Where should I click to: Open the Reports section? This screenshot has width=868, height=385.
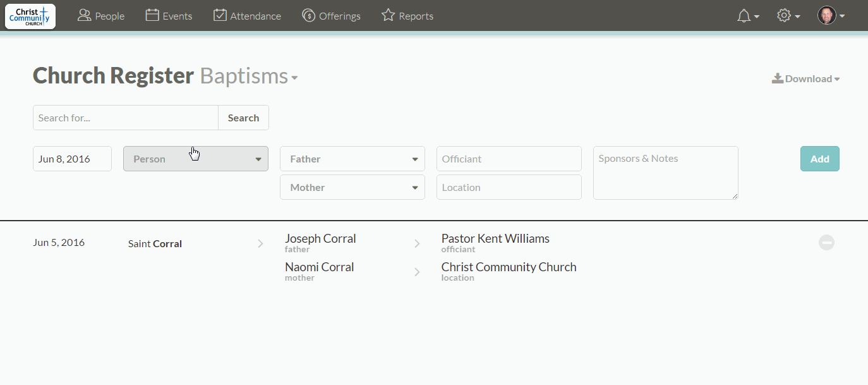[407, 16]
